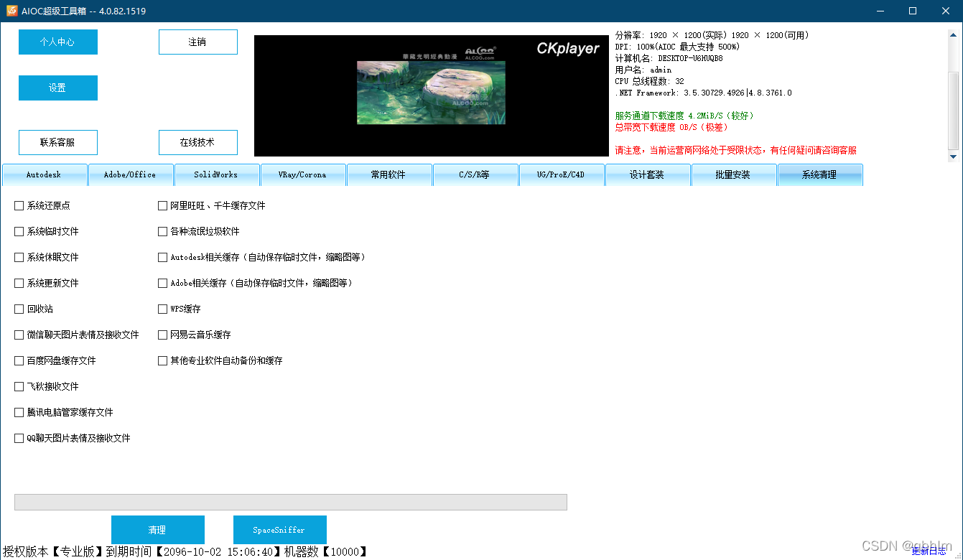Click the right-side scrollbar down arrow

954,157
